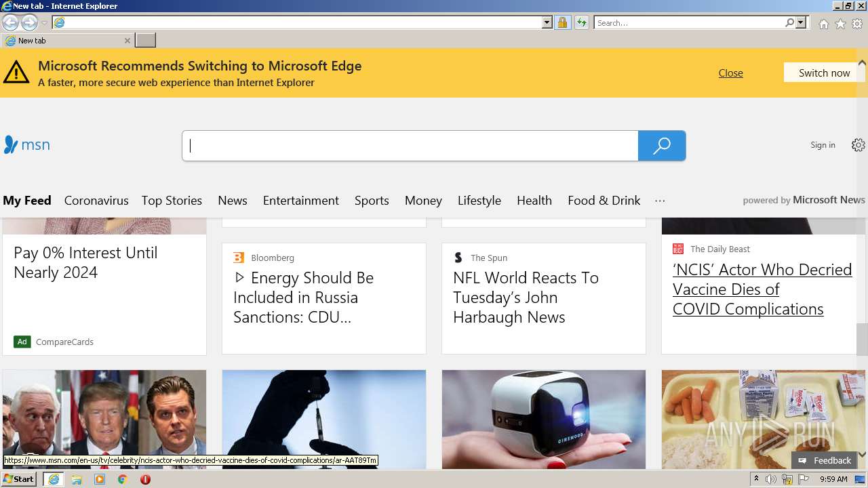Click the vertical scrollbar thumb
This screenshot has width=868, height=488.
pos(862,339)
